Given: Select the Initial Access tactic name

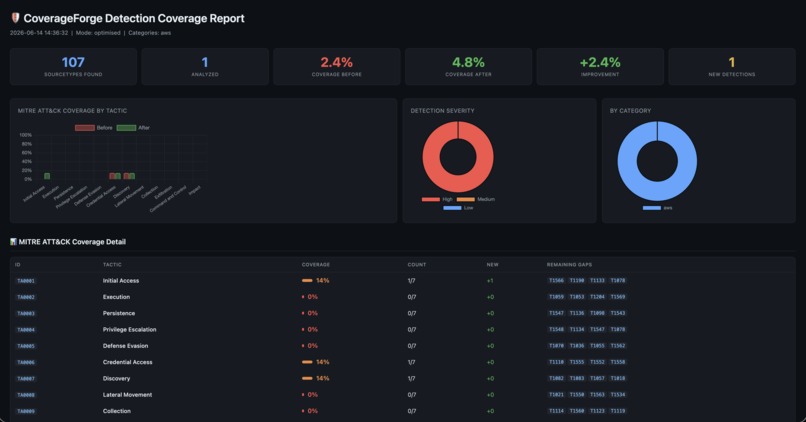Looking at the screenshot, I should [121, 281].
